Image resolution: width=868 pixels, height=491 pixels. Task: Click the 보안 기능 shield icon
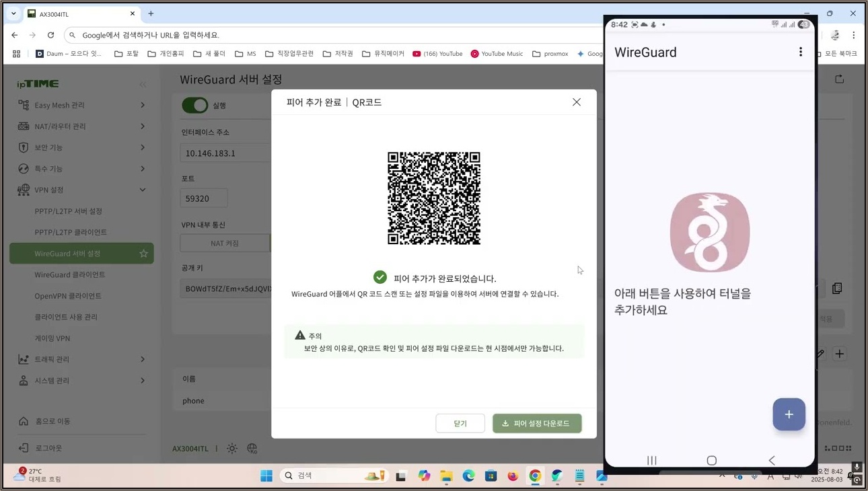24,147
